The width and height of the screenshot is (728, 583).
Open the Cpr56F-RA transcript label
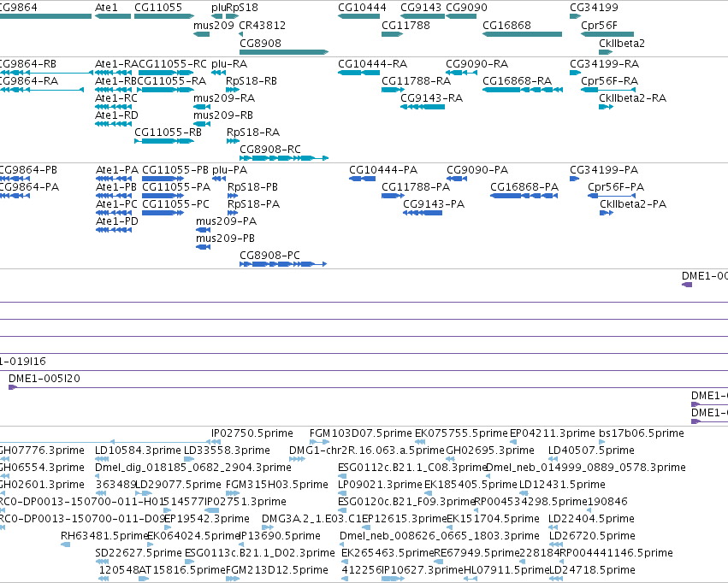click(610, 80)
